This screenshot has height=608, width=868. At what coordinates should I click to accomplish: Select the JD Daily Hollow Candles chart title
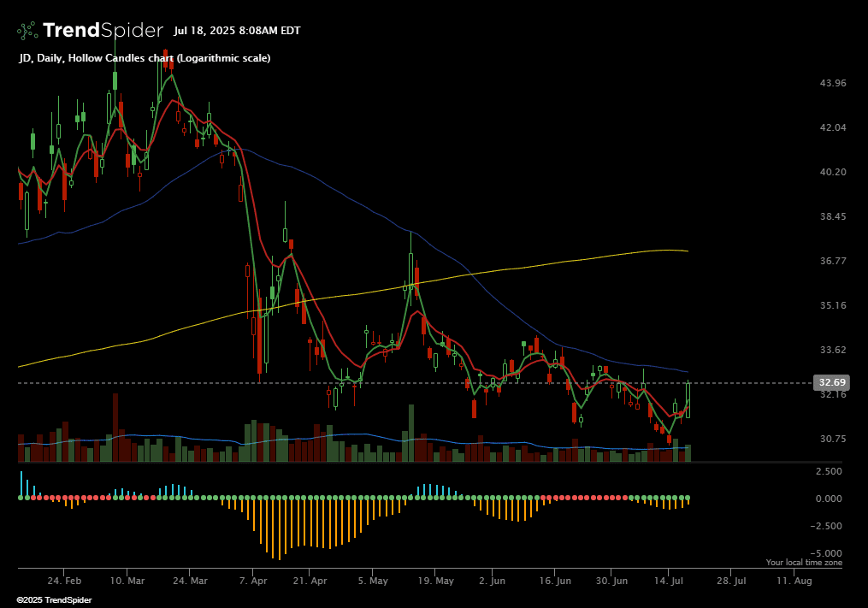(x=145, y=58)
